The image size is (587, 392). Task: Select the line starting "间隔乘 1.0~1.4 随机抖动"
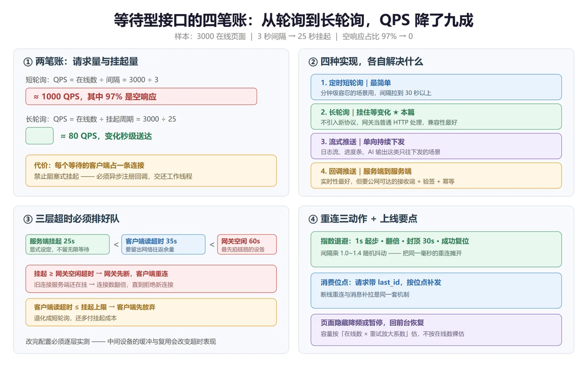tap(391, 253)
